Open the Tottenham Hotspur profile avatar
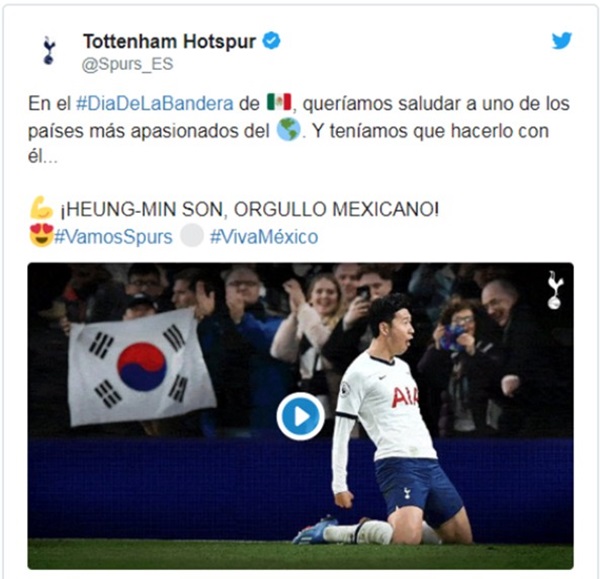Screen dimensions: 600x579 pyautogui.click(x=49, y=50)
